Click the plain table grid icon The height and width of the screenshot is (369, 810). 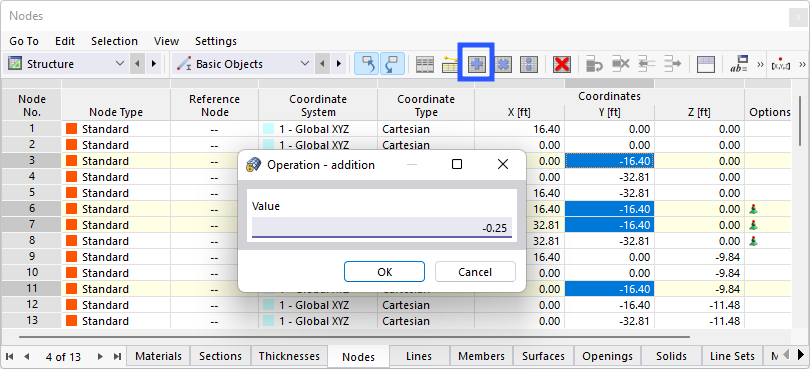click(x=425, y=64)
